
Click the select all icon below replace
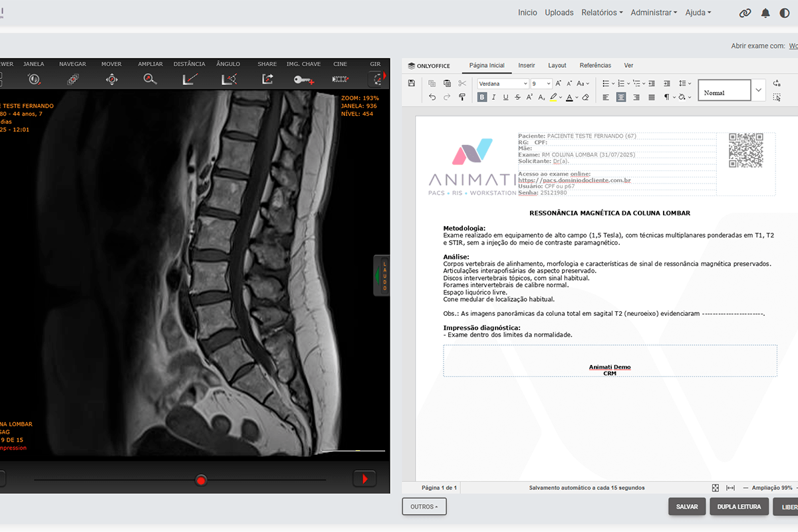point(777,97)
